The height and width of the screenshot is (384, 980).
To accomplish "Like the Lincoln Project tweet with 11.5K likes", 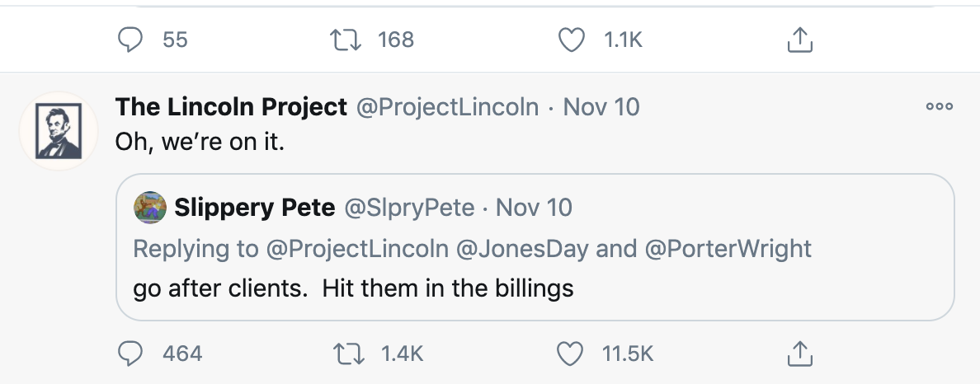I will [x=570, y=354].
